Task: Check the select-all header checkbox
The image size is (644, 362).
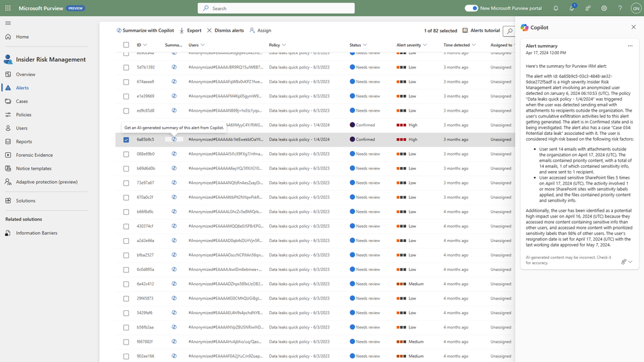Action: (x=126, y=45)
